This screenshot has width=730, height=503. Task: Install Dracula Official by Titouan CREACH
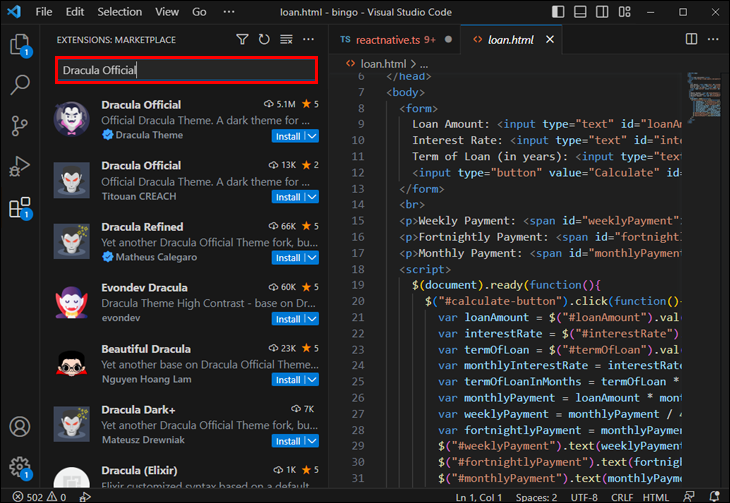[288, 197]
